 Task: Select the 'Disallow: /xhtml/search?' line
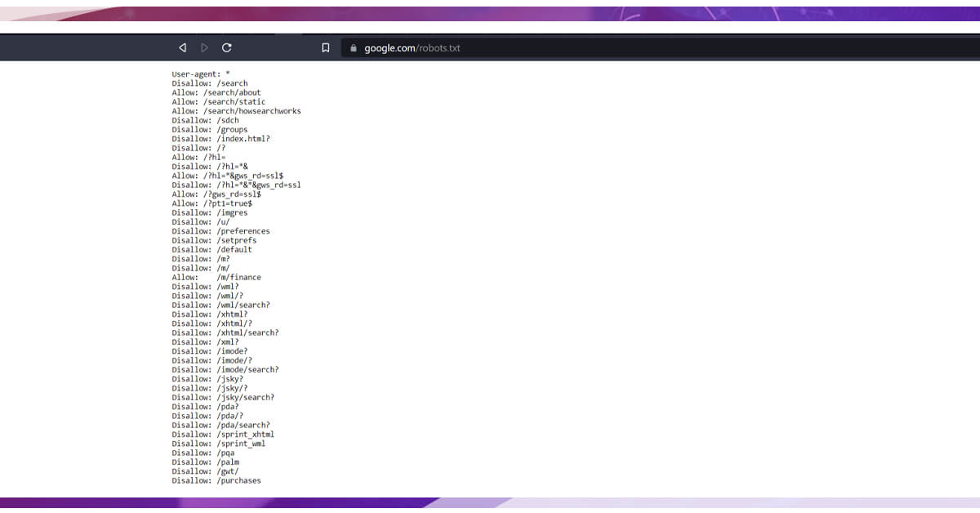click(225, 332)
